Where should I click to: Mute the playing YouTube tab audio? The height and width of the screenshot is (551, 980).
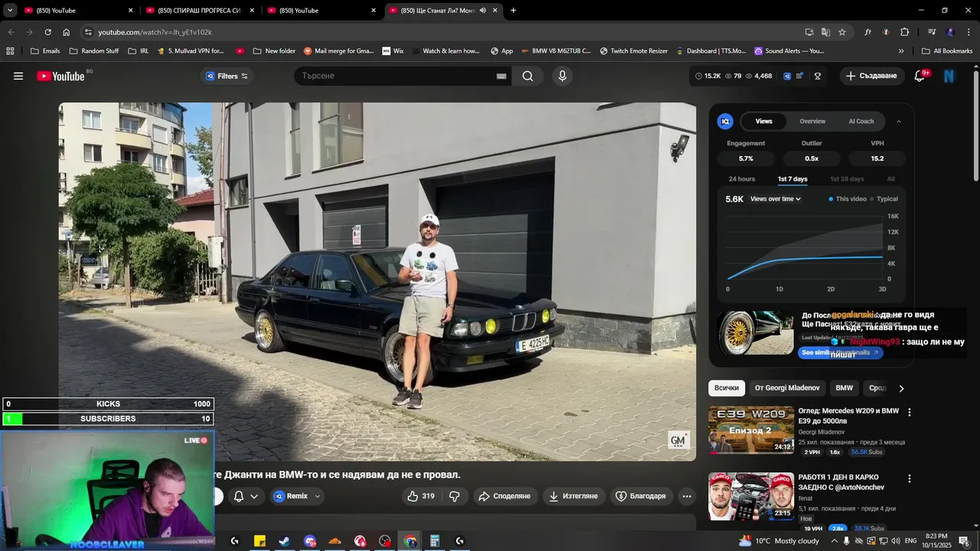pyautogui.click(x=482, y=10)
